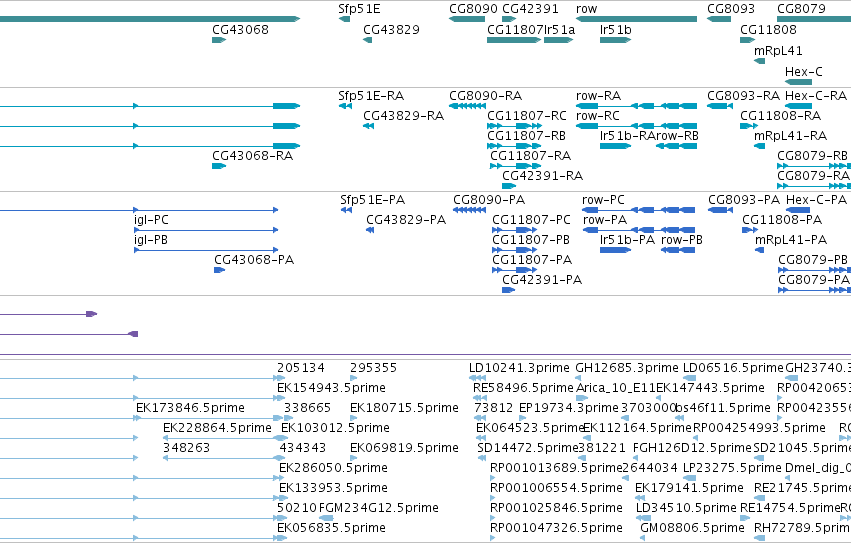Click the 205134 EST label

301,368
